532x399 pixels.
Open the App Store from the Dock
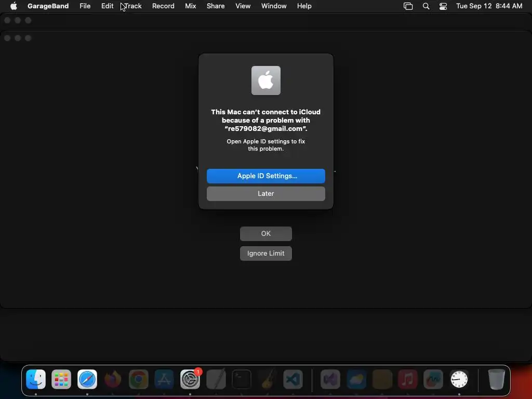pyautogui.click(x=164, y=379)
